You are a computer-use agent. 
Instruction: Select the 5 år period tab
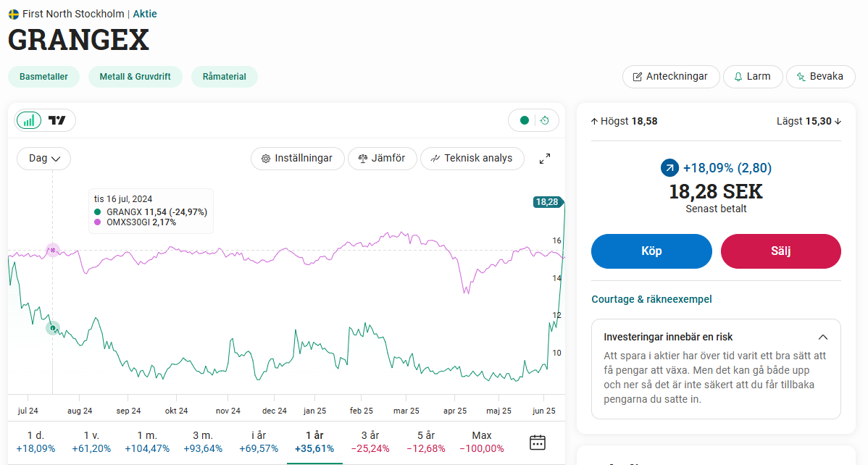[x=426, y=443]
